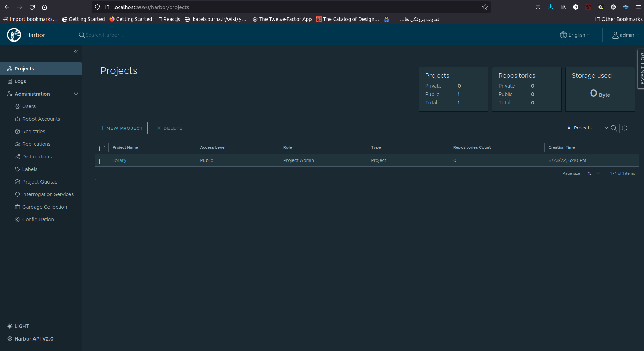This screenshot has height=351, width=644.
Task: Click the Harbor logo icon
Action: click(14, 35)
